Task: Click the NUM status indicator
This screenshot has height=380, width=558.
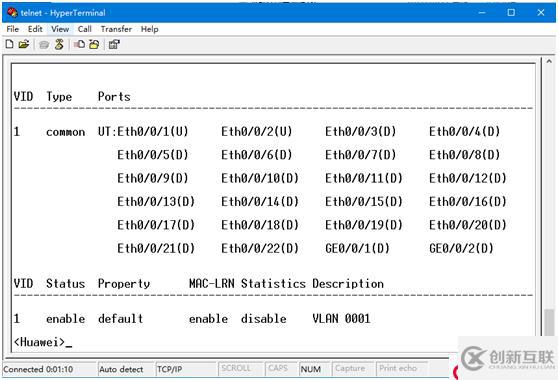Action: [x=311, y=369]
